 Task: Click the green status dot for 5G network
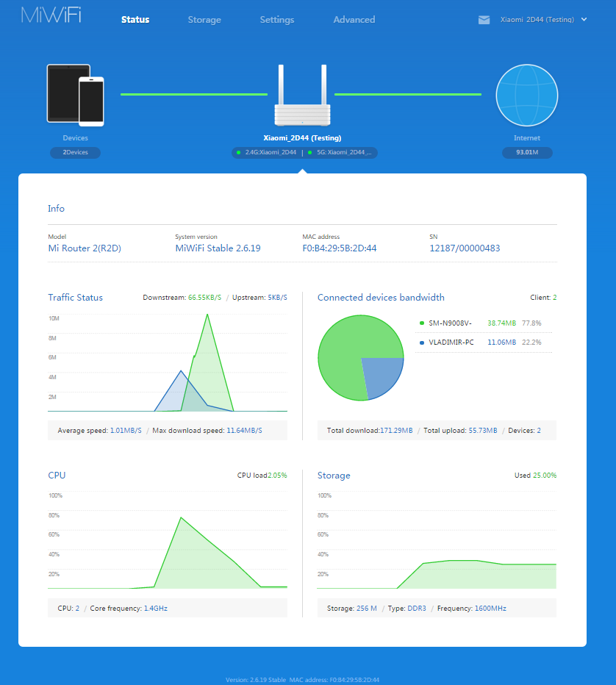[x=309, y=152]
